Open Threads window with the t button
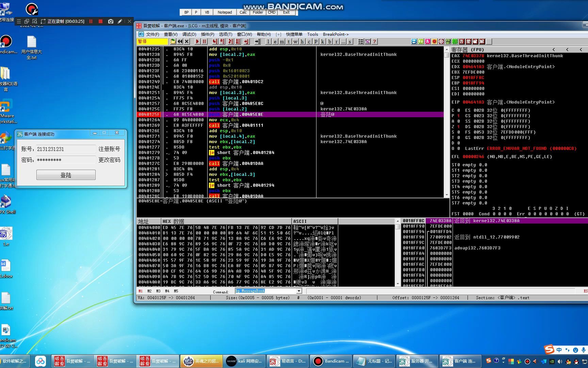 [x=289, y=42]
